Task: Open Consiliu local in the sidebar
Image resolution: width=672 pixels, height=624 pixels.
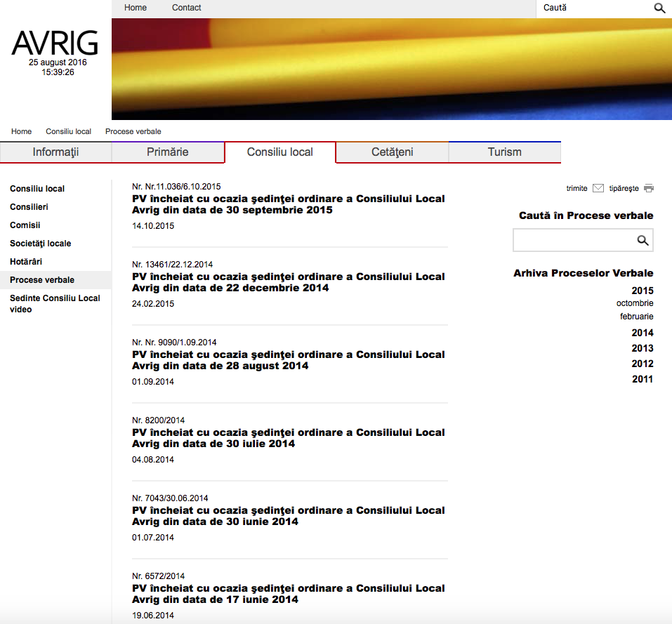Action: pos(37,189)
